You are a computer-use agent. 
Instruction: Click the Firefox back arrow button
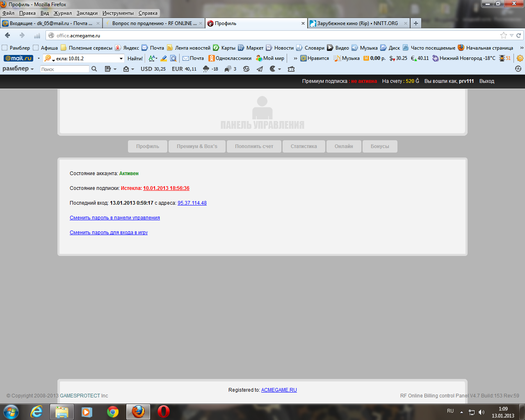(7, 35)
